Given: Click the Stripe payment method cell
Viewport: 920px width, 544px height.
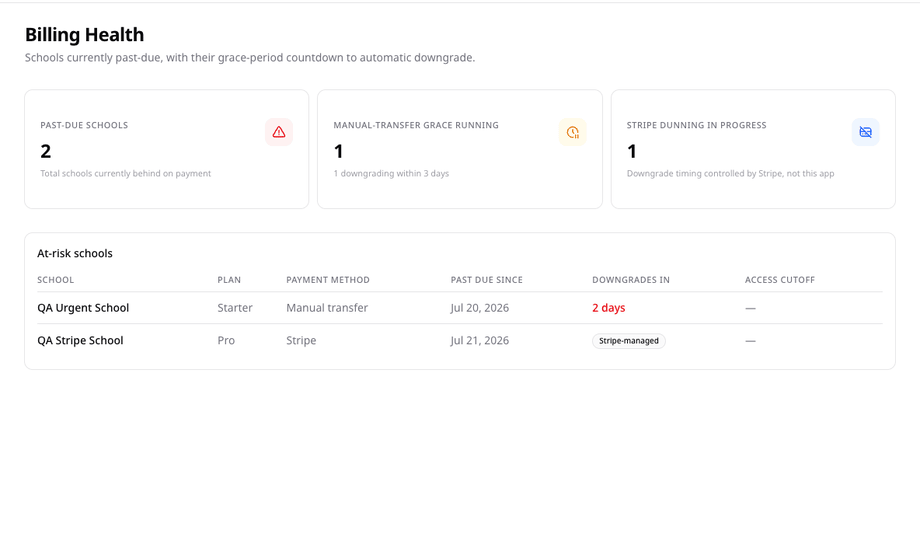Looking at the screenshot, I should point(301,340).
